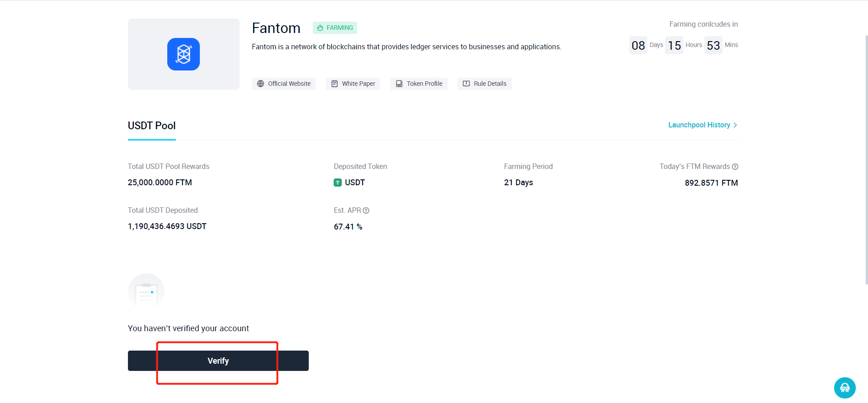
Task: Click the Fantom logo icon
Action: [184, 54]
